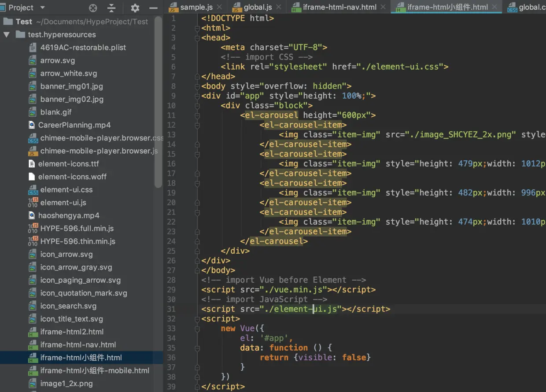
Task: Close the sample.js tab
Action: (x=219, y=7)
